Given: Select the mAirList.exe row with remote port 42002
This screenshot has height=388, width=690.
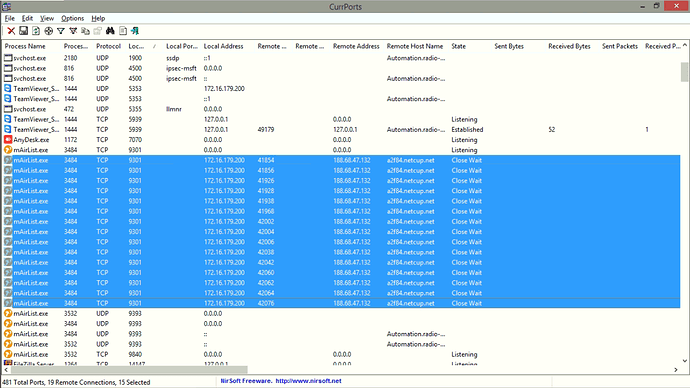Looking at the screenshot, I should pyautogui.click(x=341, y=221).
